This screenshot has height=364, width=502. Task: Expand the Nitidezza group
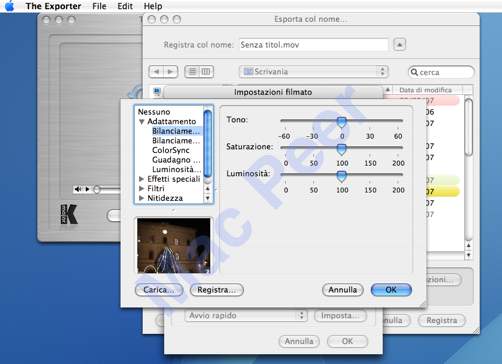pyautogui.click(x=142, y=198)
